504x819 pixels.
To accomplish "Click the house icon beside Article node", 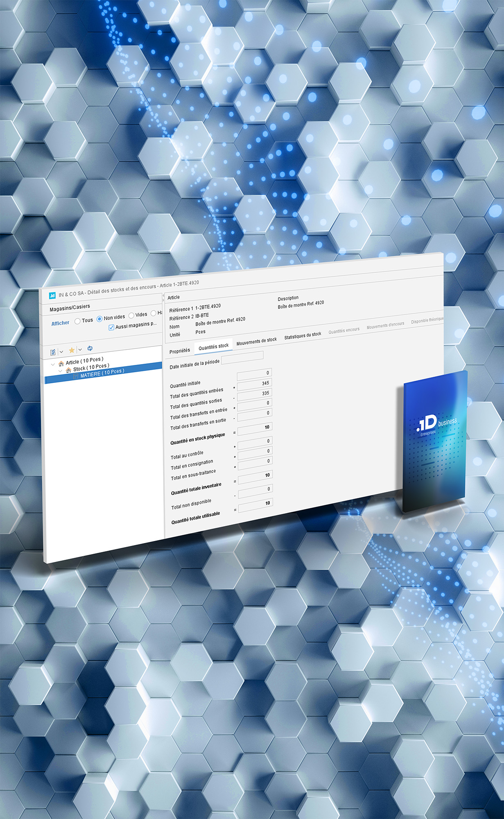I will pyautogui.click(x=61, y=363).
